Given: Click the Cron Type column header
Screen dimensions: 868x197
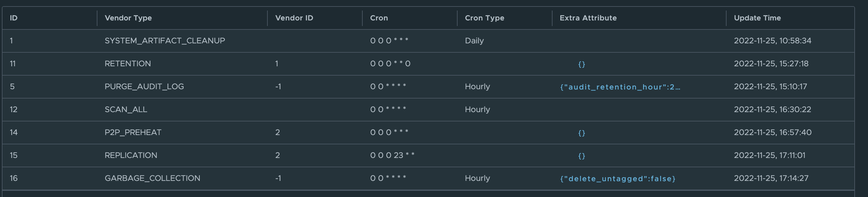Looking at the screenshot, I should (484, 18).
